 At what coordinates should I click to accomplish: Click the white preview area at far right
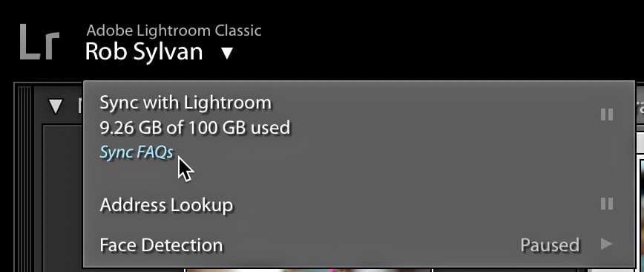pyautogui.click(x=641, y=141)
